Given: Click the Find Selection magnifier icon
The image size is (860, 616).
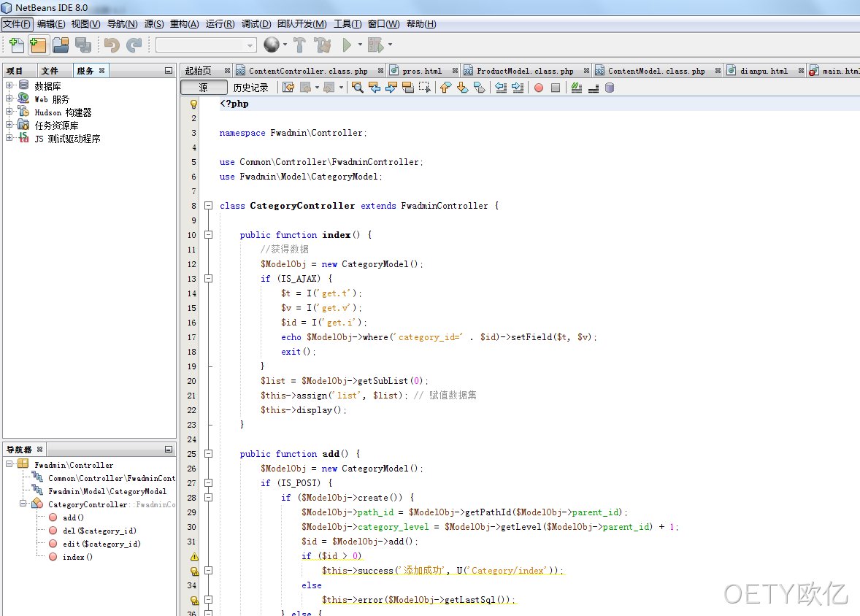Looking at the screenshot, I should click(358, 87).
